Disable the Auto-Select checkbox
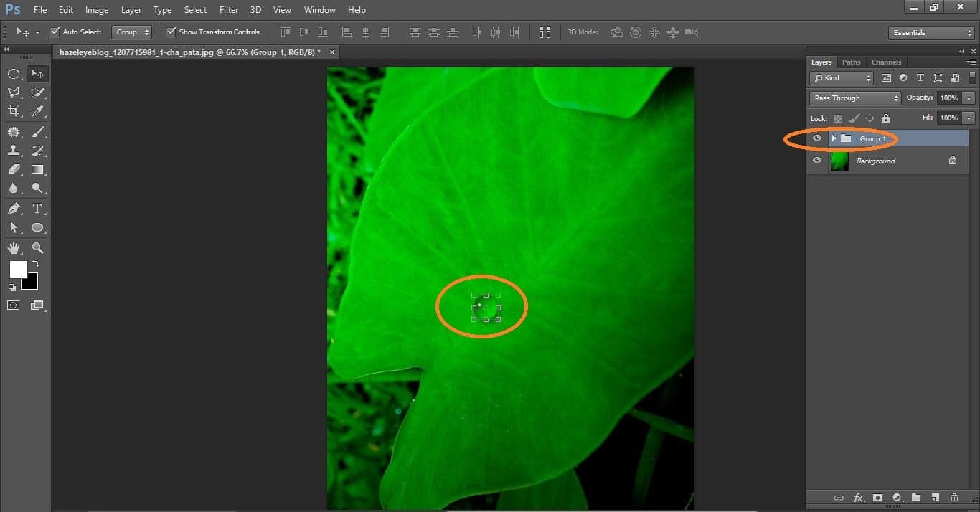This screenshot has width=980, height=512. click(55, 32)
